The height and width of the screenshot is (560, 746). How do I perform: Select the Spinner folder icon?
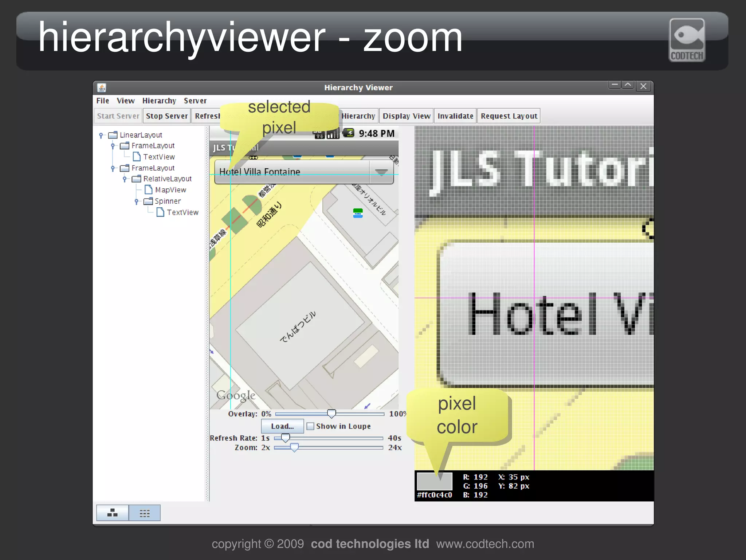[x=148, y=201]
